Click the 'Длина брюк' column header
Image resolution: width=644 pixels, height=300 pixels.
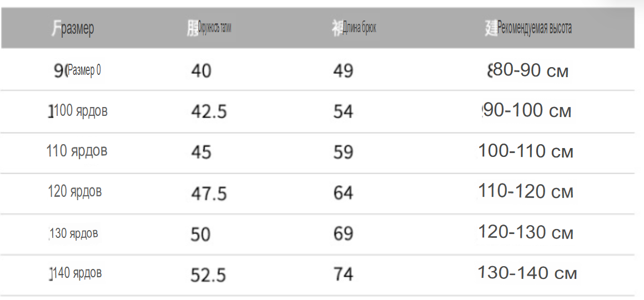[359, 28]
